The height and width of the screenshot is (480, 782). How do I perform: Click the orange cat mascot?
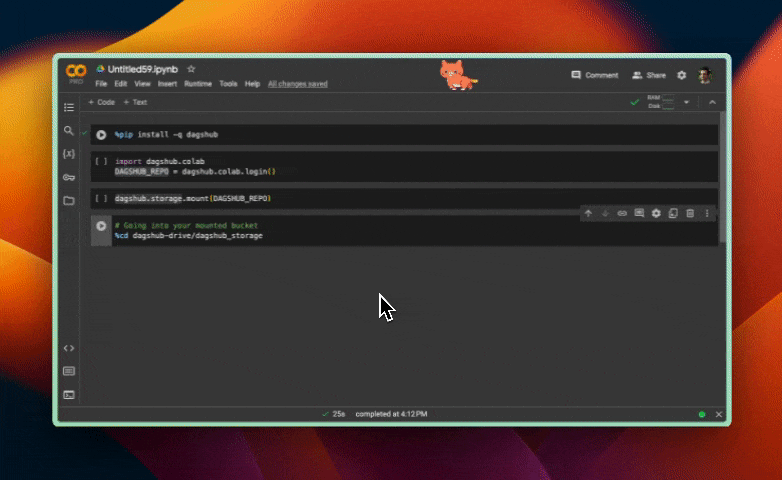457,75
